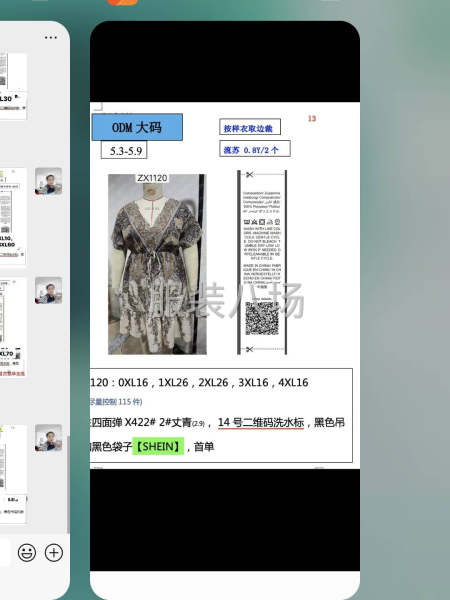Open chat image thumbnail labeled XL70
Image resolution: width=450 pixels, height=600 pixels.
(x=13, y=327)
